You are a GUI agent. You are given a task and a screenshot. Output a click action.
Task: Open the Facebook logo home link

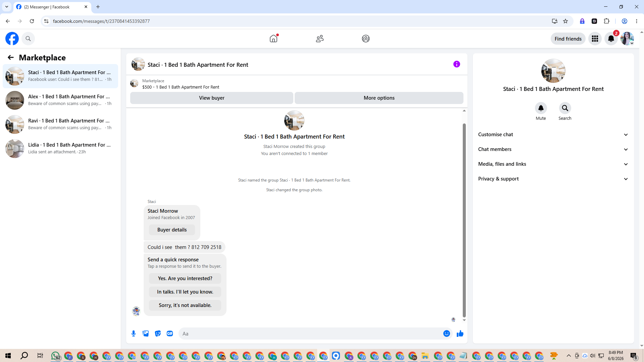pos(12,39)
